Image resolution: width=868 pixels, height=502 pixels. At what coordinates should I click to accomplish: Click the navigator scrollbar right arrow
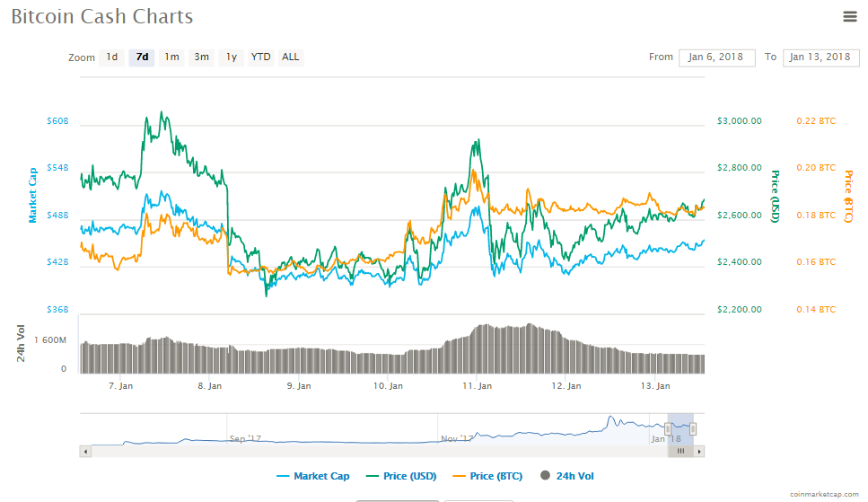tap(699, 452)
